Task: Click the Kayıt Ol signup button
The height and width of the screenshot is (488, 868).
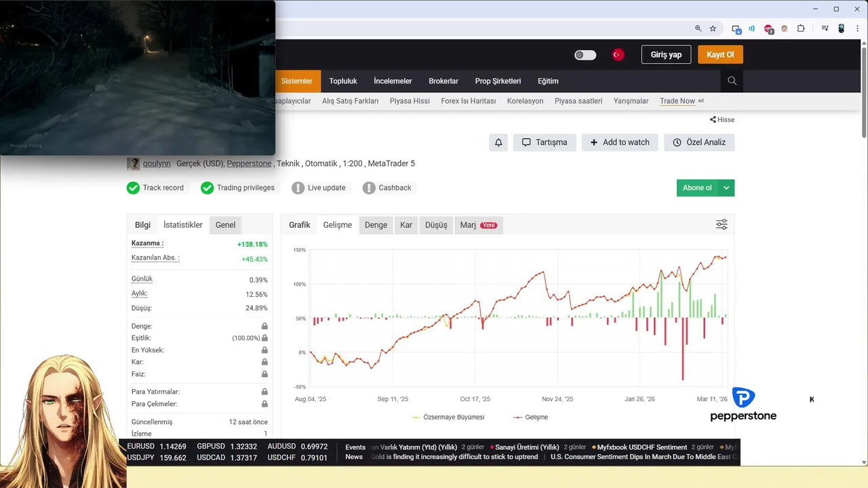Action: point(720,55)
